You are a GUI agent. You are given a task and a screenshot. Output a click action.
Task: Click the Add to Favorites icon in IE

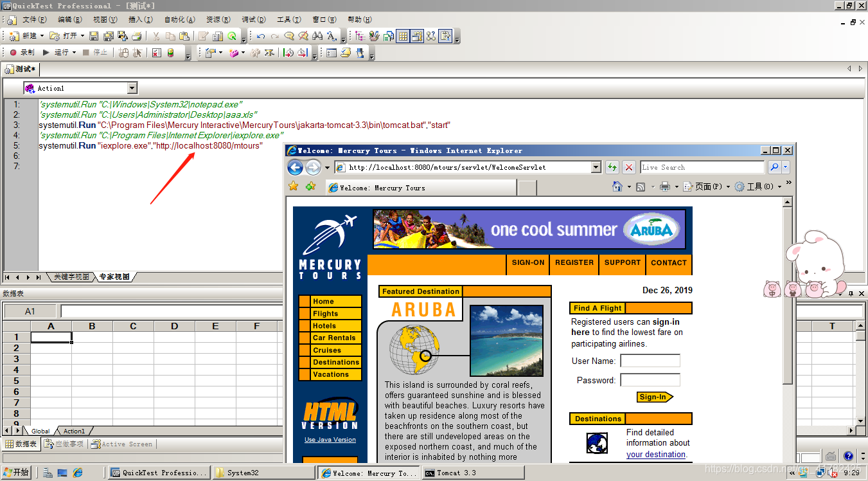click(x=311, y=186)
